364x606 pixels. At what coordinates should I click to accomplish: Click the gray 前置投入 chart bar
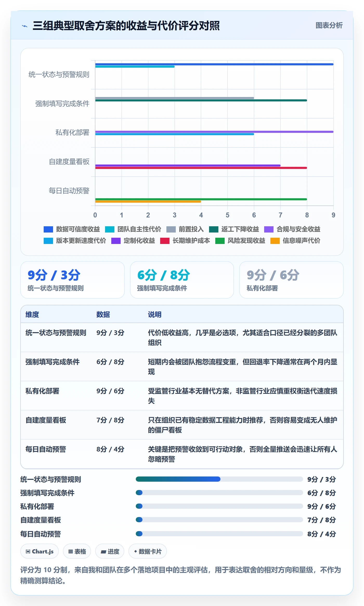[x=174, y=98]
